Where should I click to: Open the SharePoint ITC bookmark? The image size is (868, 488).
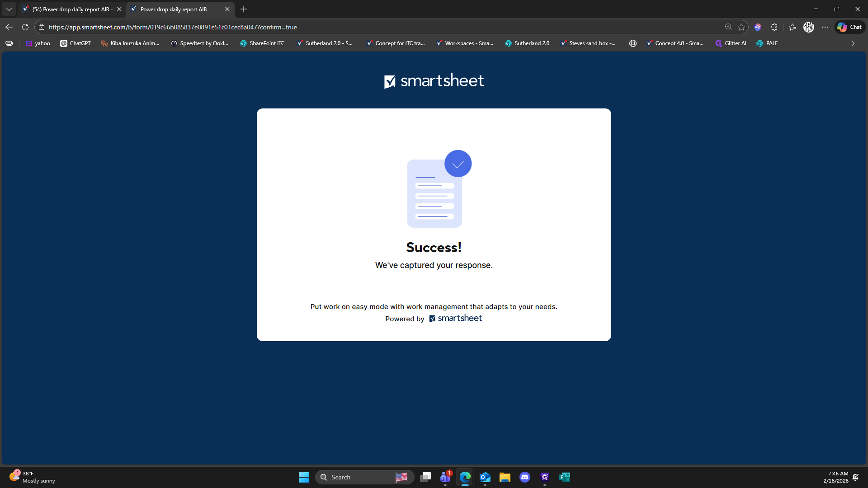click(262, 43)
